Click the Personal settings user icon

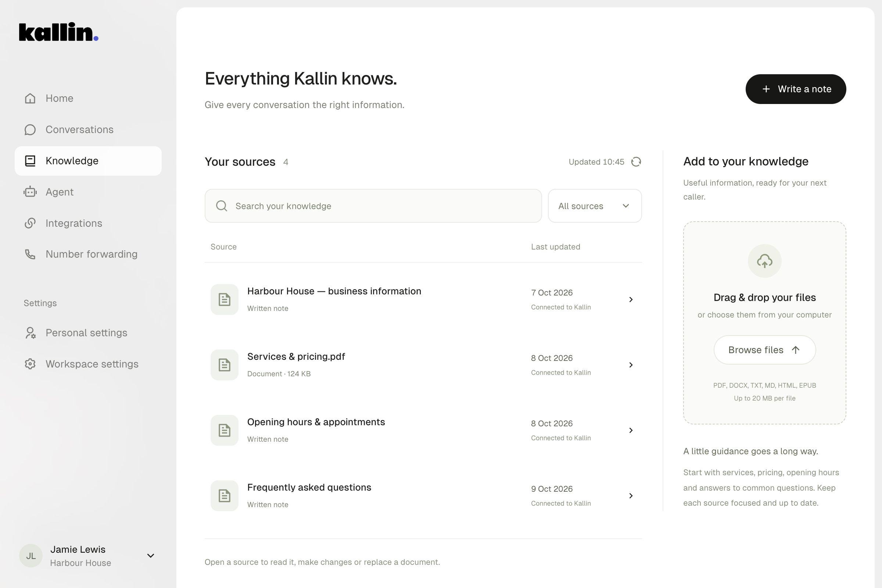click(x=30, y=333)
